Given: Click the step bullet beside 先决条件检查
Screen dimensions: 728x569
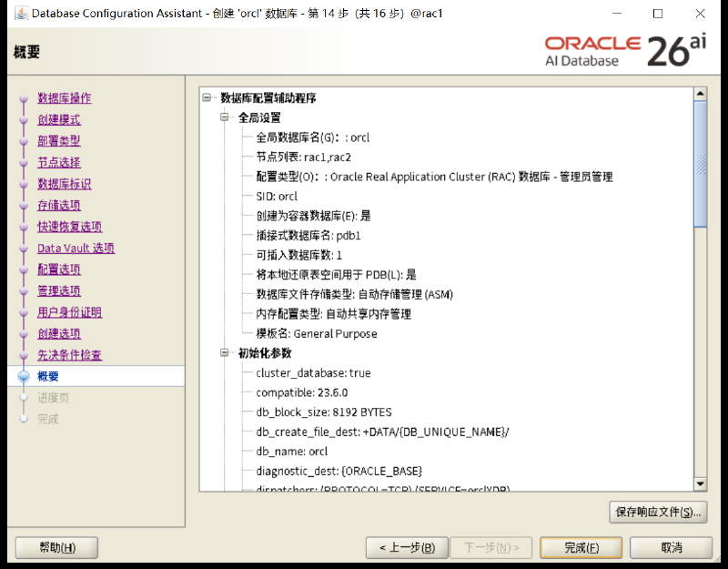Looking at the screenshot, I should tap(24, 355).
